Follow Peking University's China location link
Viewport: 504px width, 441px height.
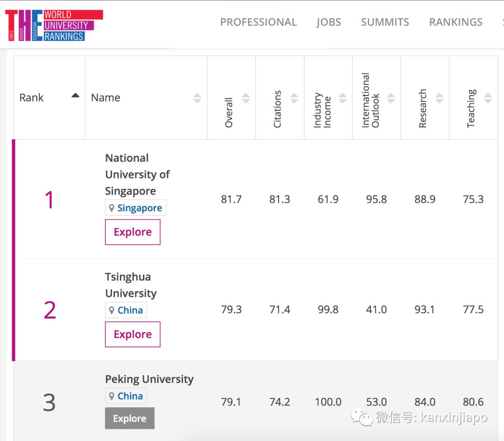tap(130, 396)
